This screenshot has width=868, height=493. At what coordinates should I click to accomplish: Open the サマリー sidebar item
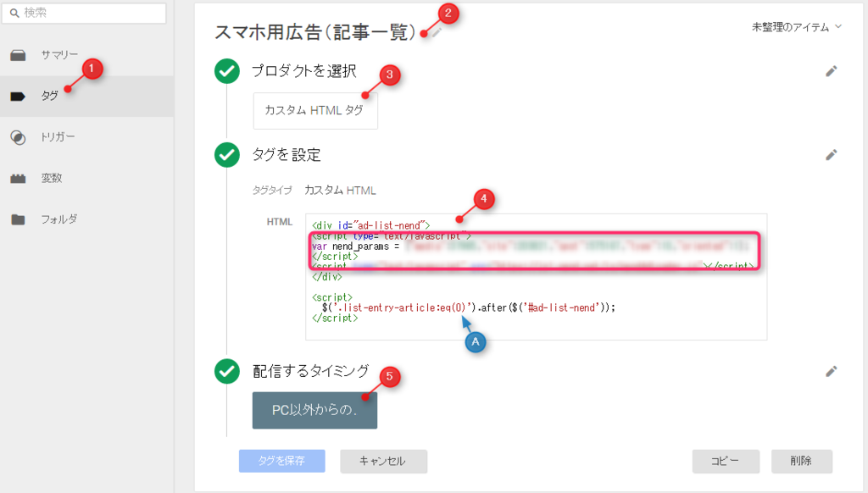pyautogui.click(x=87, y=55)
